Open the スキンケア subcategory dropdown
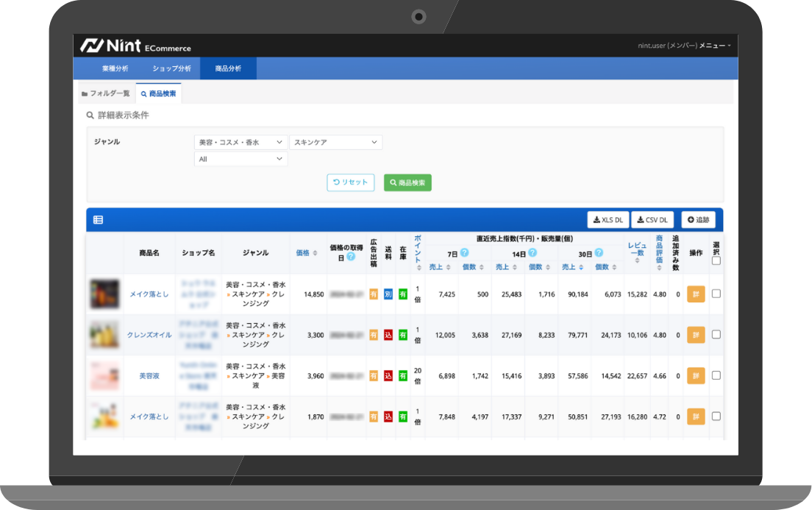812x510 pixels. (335, 142)
